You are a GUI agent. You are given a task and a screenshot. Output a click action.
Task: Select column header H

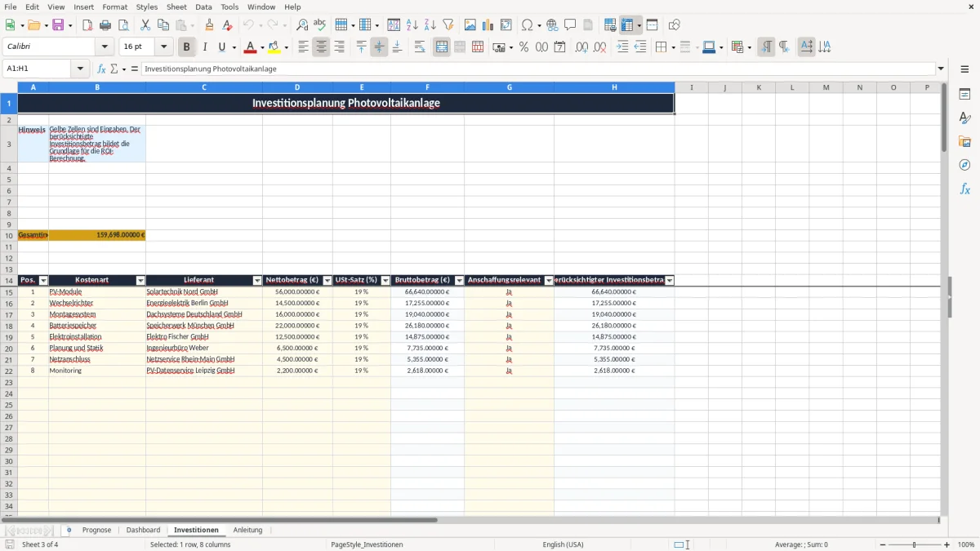(614, 87)
